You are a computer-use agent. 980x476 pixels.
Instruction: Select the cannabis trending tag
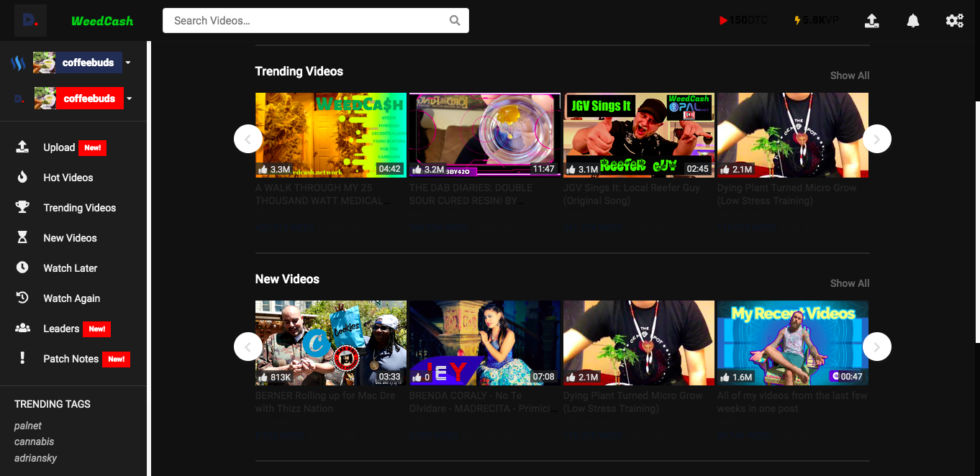pos(34,441)
